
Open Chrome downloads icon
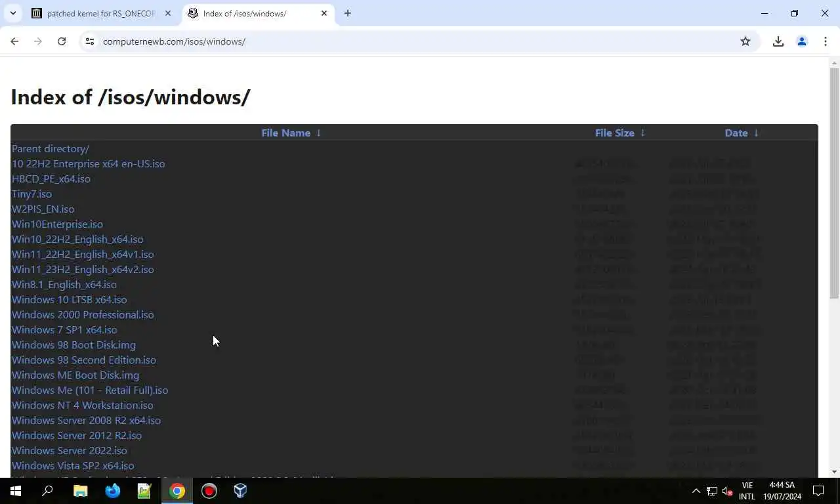point(778,41)
